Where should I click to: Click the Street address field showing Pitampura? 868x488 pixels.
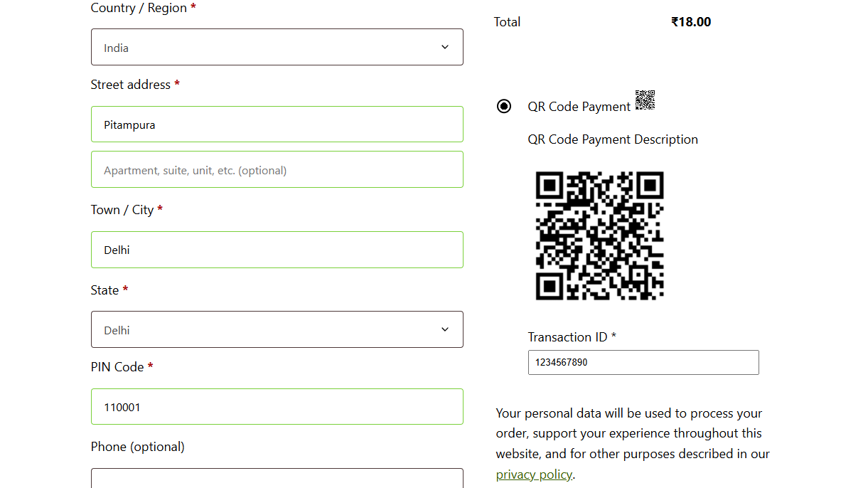pyautogui.click(x=277, y=124)
